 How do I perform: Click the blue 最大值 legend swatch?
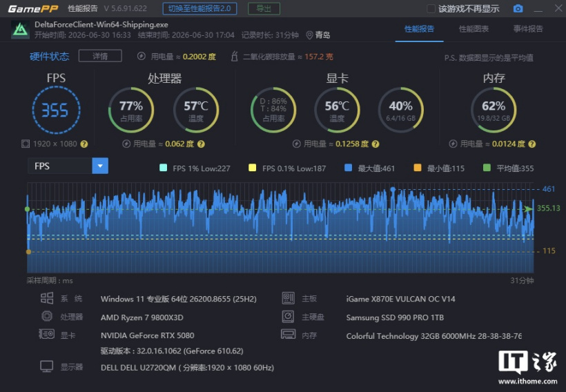click(349, 168)
